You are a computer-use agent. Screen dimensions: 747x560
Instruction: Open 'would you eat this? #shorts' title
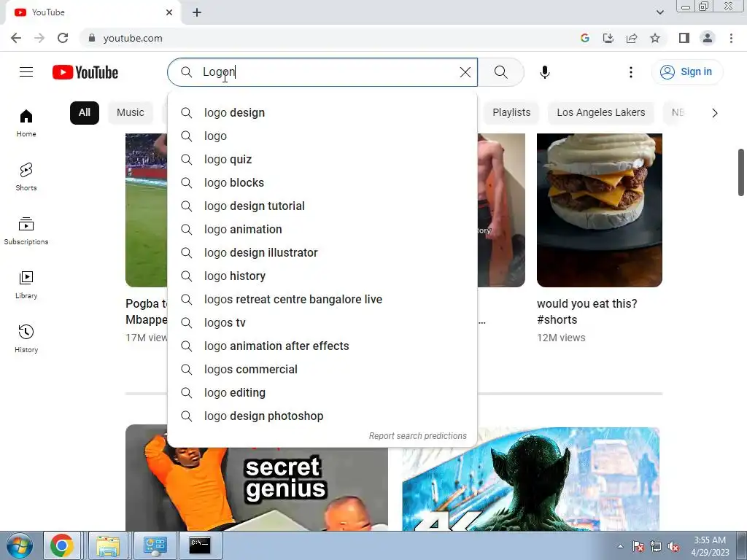click(x=587, y=311)
